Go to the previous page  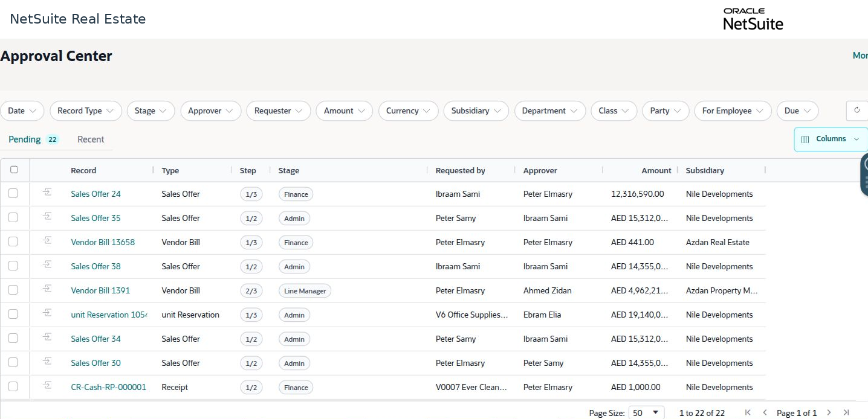pyautogui.click(x=765, y=413)
